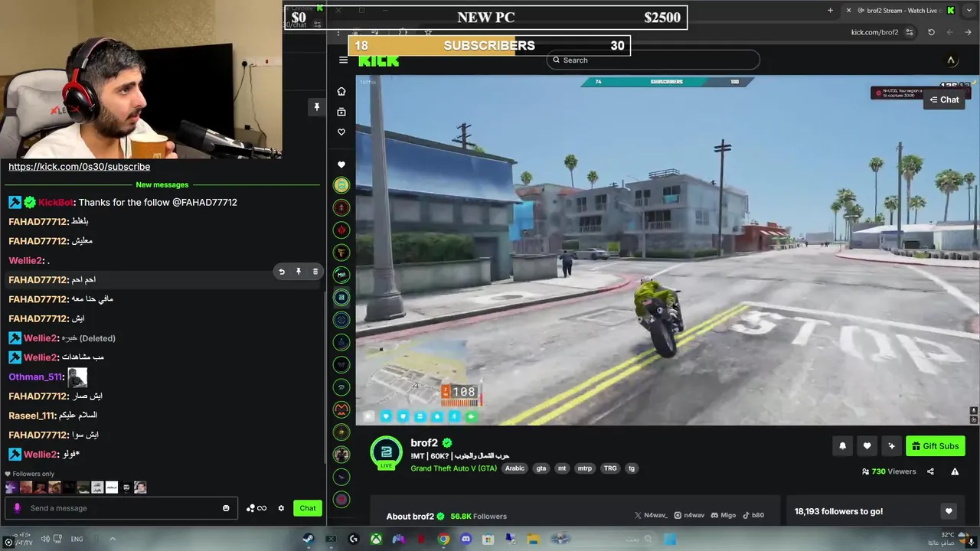Launch Chrome from the taskbar
This screenshot has height=551, width=980.
[x=443, y=539]
